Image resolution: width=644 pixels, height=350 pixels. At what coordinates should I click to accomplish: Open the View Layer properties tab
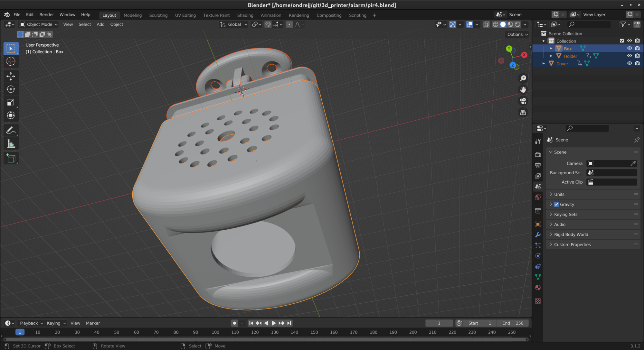pyautogui.click(x=538, y=176)
